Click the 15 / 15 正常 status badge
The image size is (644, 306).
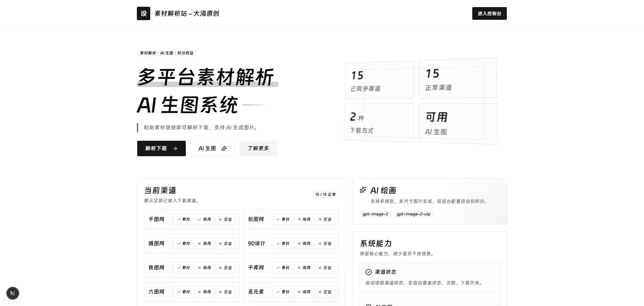click(x=325, y=194)
